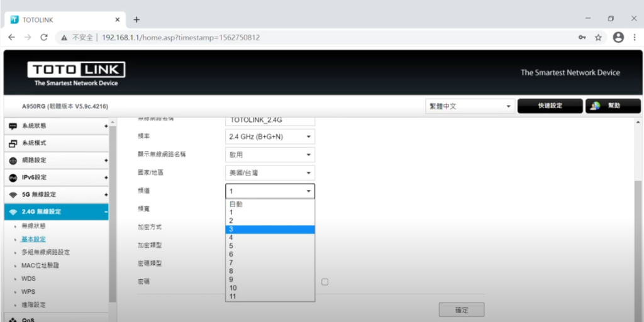Viewport: 644px width, 322px height.
Task: Select channel 5 in list
Action: [270, 246]
